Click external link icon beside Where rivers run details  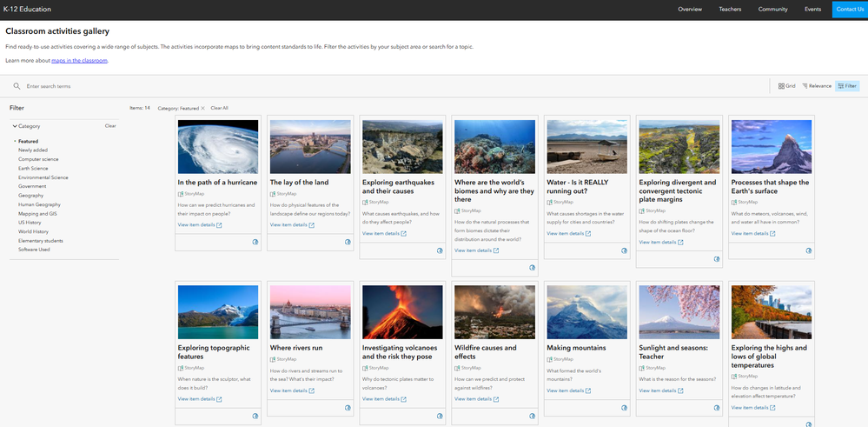311,390
